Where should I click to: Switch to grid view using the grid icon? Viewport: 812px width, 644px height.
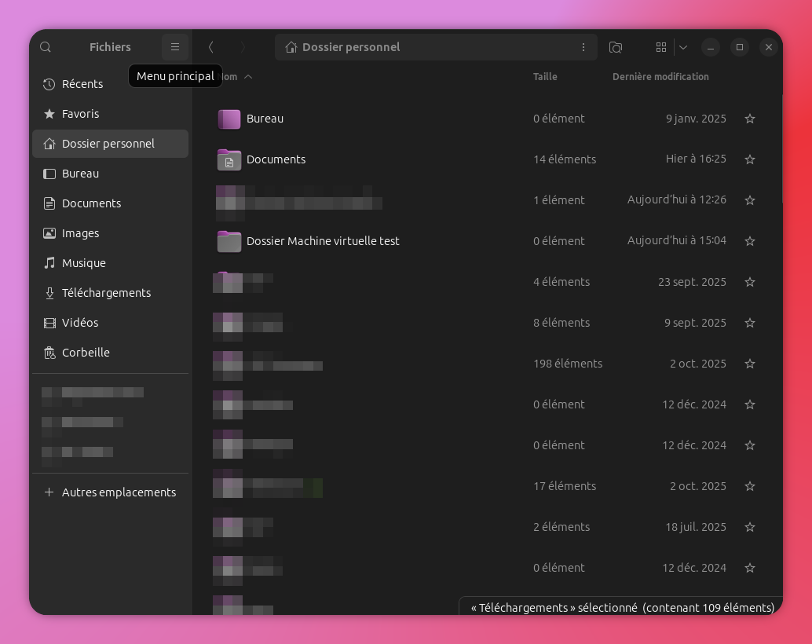pos(661,47)
